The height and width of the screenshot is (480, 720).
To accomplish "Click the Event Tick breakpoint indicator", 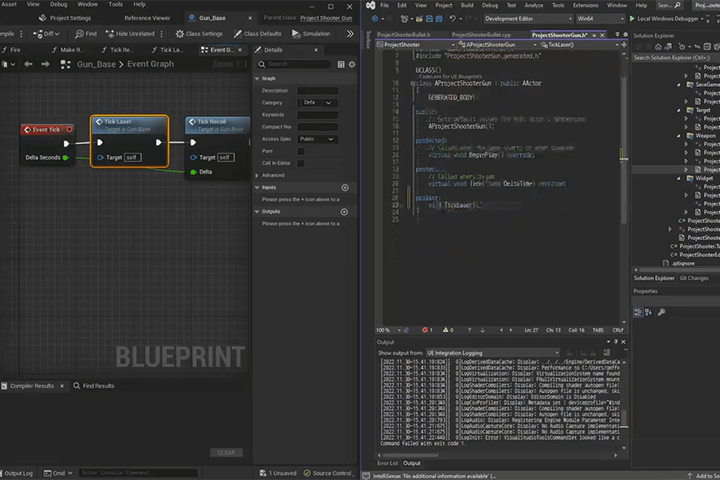I will tap(69, 130).
